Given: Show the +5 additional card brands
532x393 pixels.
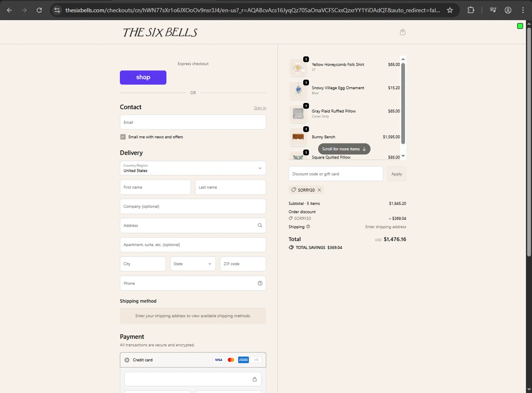Looking at the screenshot, I should (256, 360).
